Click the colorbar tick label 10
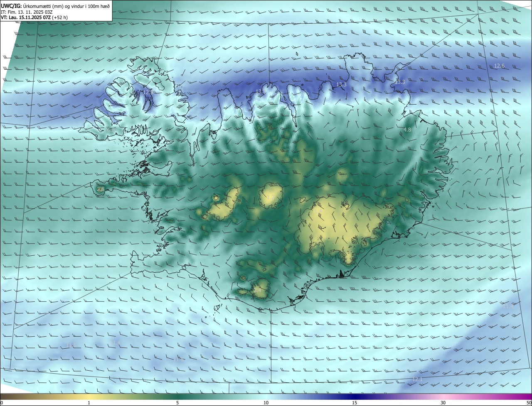The image size is (532, 406). pos(266,403)
